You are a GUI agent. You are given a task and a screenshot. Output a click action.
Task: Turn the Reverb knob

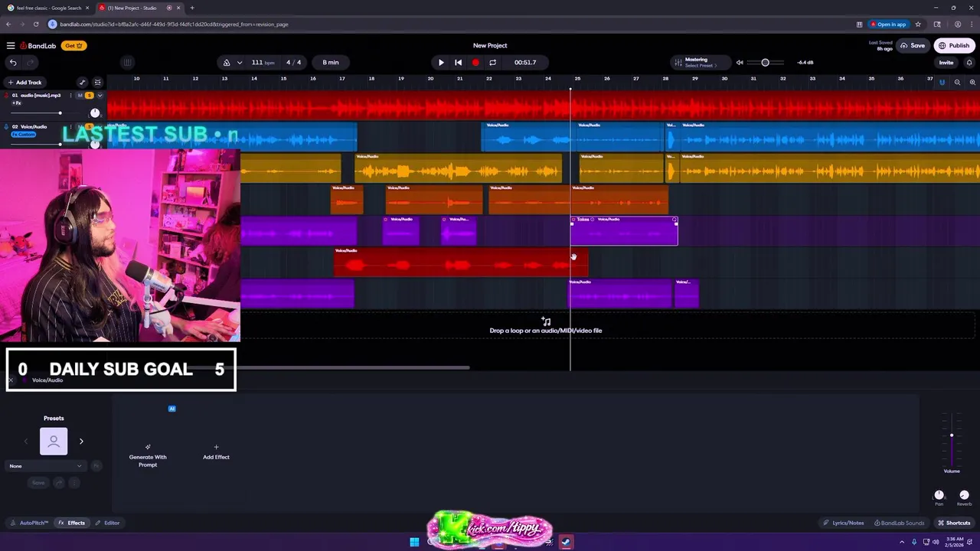[964, 495]
